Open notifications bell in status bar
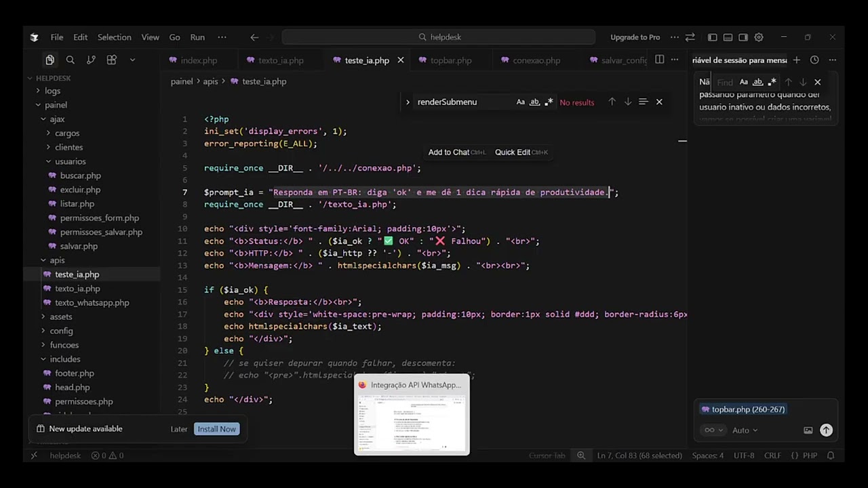The width and height of the screenshot is (868, 488). pos(831,455)
